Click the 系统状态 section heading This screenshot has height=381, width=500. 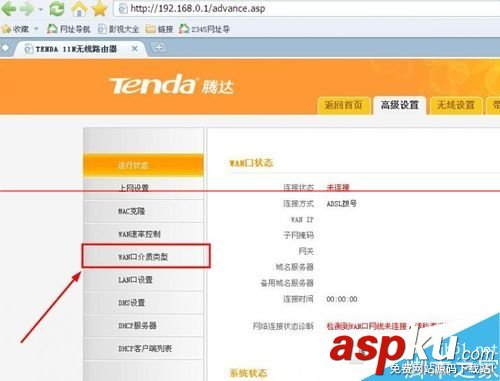[248, 373]
